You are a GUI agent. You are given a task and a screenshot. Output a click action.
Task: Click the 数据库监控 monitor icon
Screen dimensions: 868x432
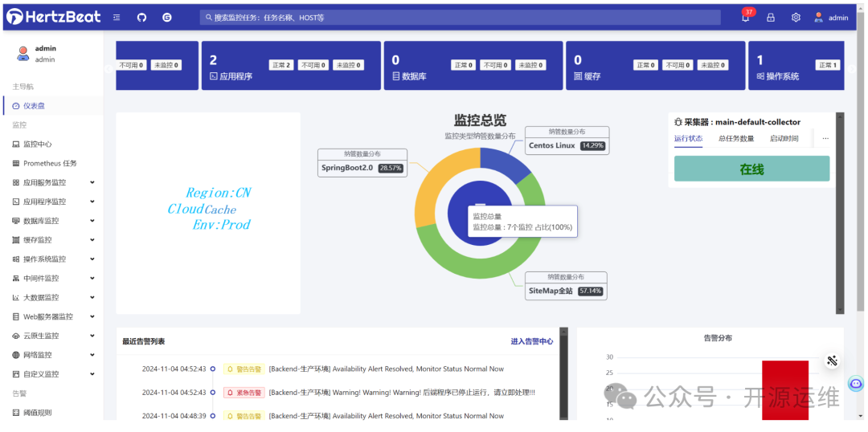[x=16, y=221]
